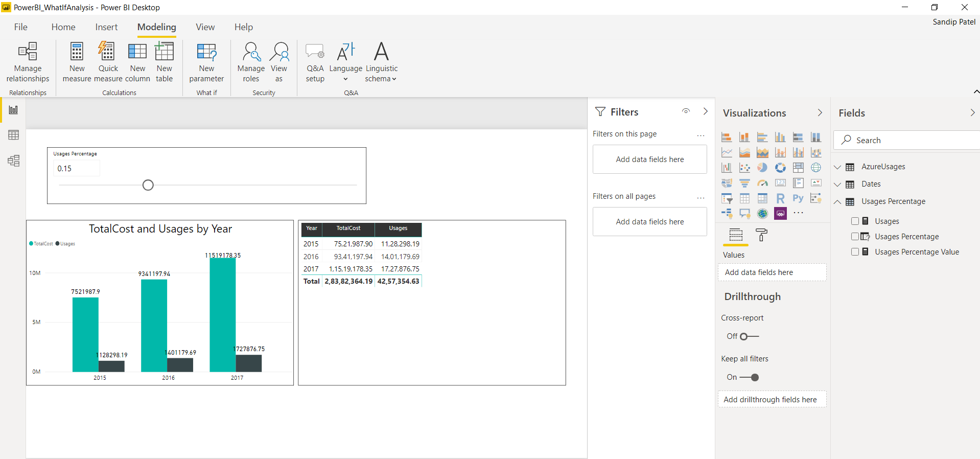Viewport: 980px width, 459px height.
Task: Collapse the ribbon with the arrow
Action: coord(976,91)
